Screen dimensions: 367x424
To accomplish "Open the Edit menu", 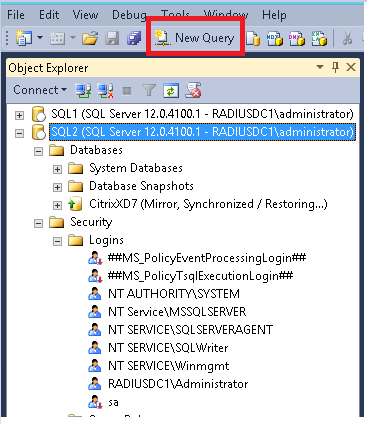I will click(49, 15).
